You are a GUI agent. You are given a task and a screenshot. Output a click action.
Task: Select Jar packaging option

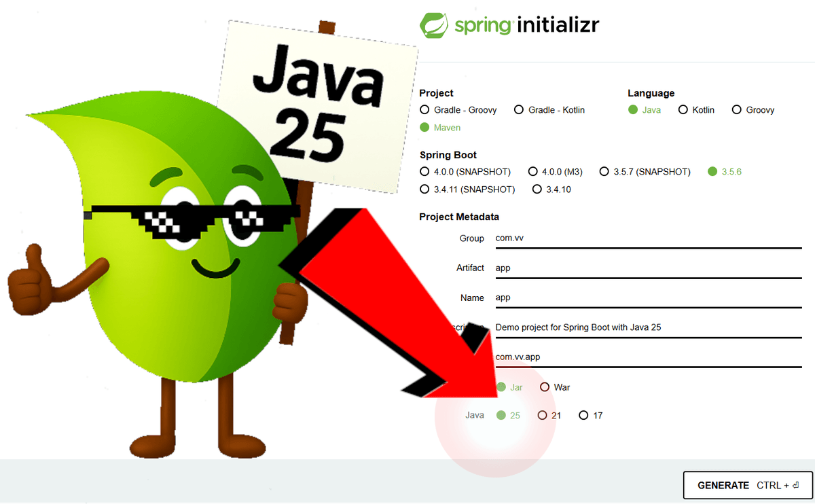[x=509, y=387]
